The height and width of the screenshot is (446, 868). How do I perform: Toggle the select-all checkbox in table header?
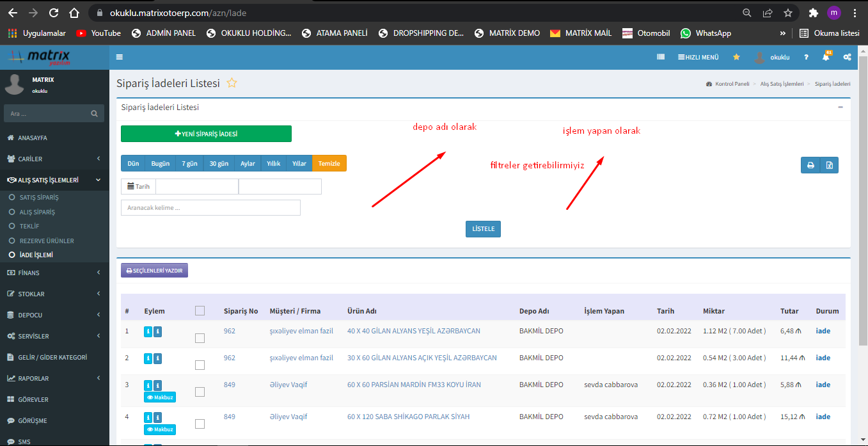point(200,310)
